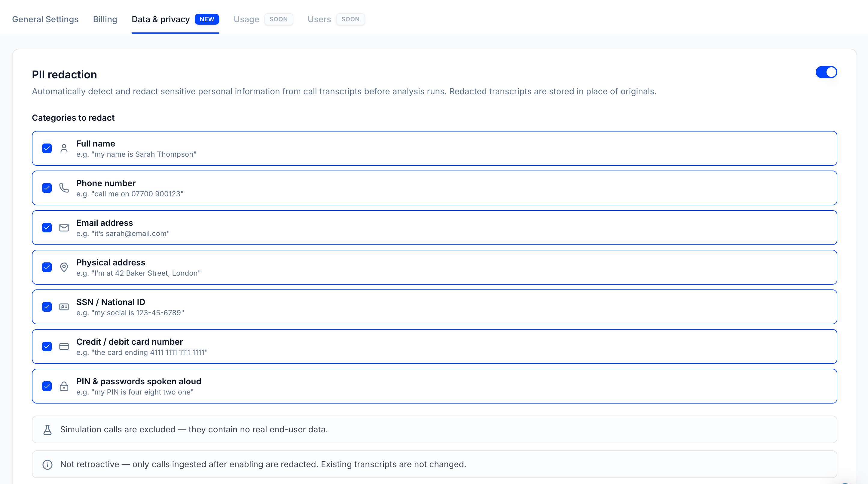This screenshot has width=868, height=484.
Task: Click the Phone number category title
Action: [106, 183]
